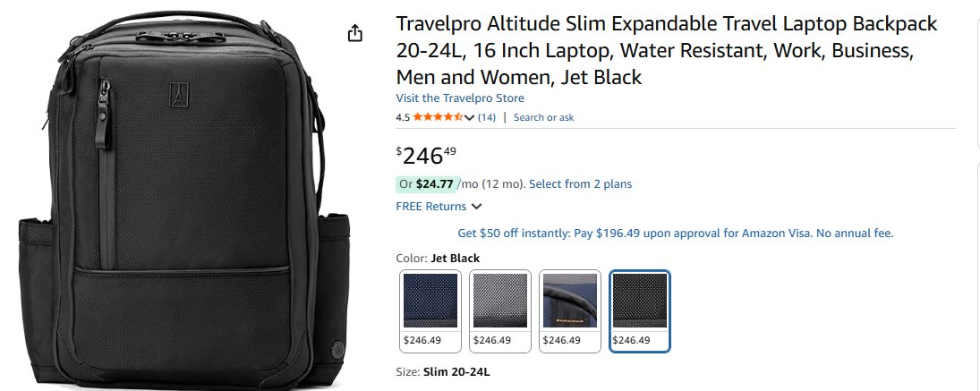Click the 4.5 rating number
This screenshot has width=980, height=391.
pyautogui.click(x=403, y=117)
